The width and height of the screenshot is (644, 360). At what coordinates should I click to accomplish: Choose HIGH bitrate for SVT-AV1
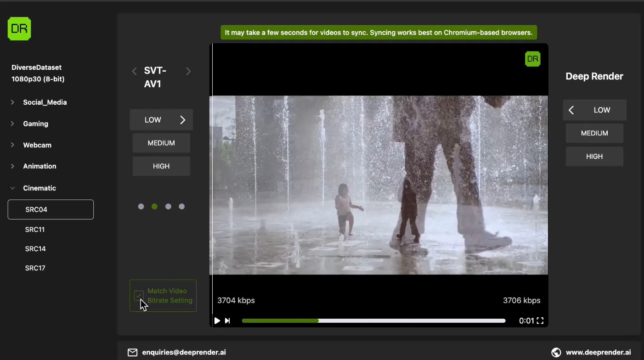[161, 166]
